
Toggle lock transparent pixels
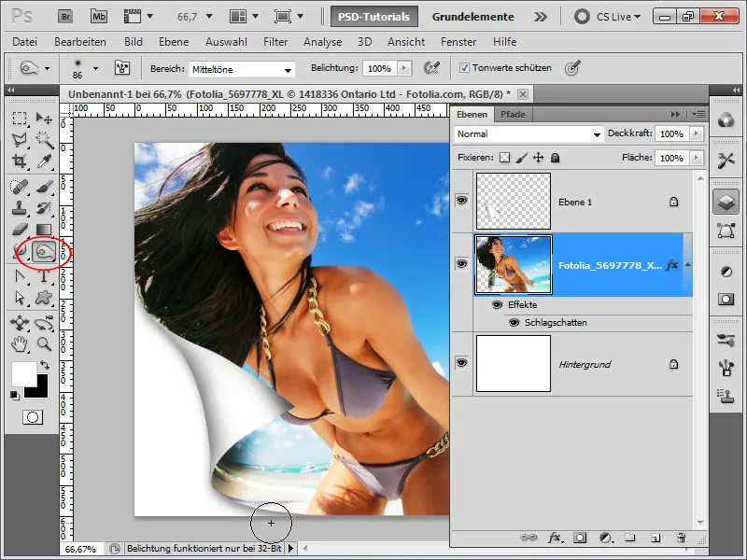pos(504,158)
